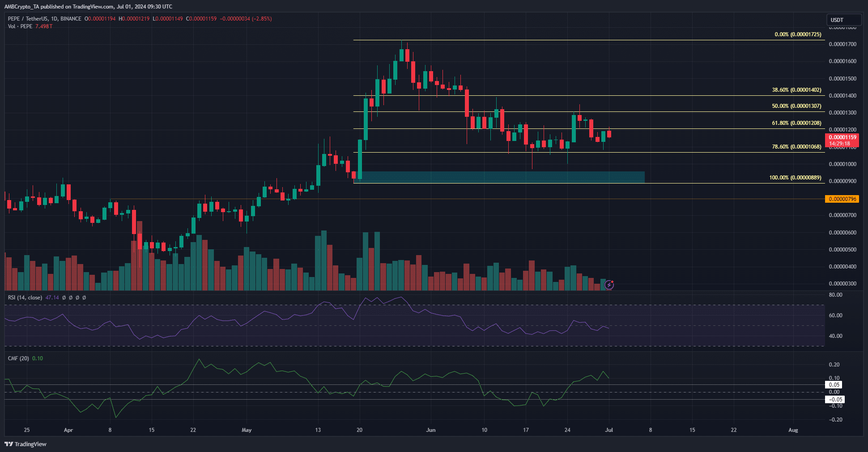
Task: Click the 0.20 CMF axis label
Action: [834, 365]
